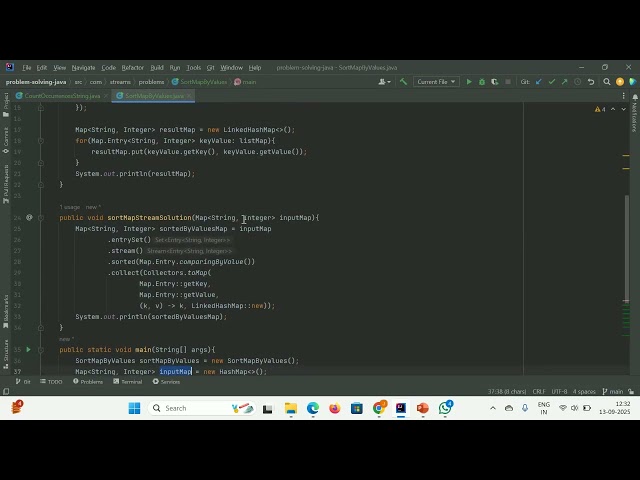Image resolution: width=640 pixels, height=480 pixels.
Task: Show Git history clock icon
Action: 578,82
